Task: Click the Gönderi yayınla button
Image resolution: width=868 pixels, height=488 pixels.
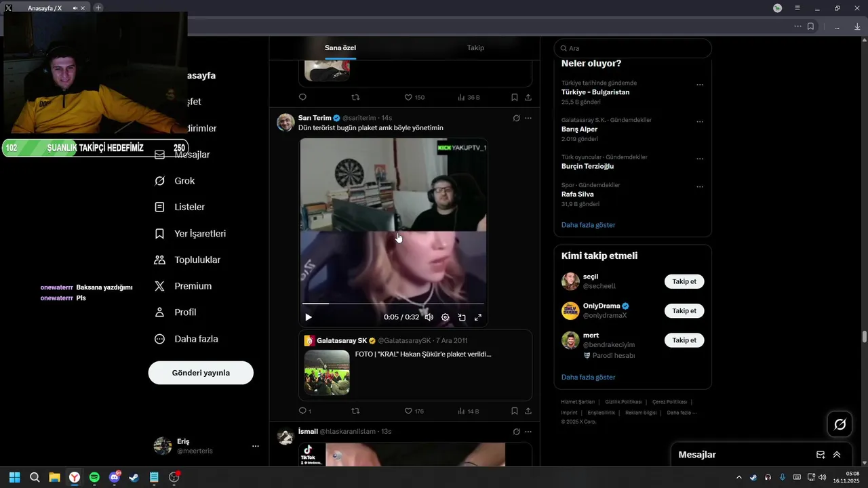Action: click(201, 373)
